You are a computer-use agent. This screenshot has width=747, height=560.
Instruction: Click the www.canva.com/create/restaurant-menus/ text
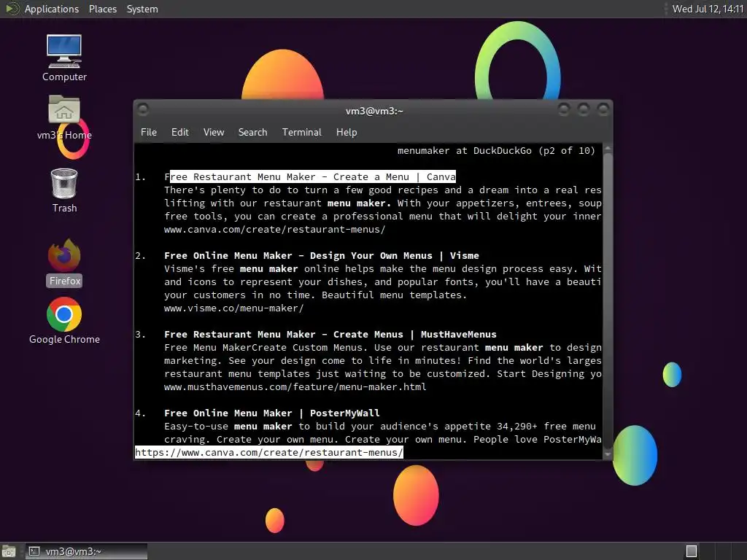coord(274,230)
